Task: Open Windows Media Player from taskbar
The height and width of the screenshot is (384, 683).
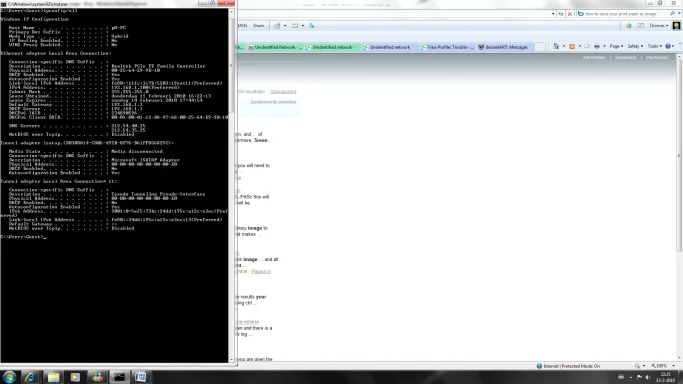Action: point(75,377)
